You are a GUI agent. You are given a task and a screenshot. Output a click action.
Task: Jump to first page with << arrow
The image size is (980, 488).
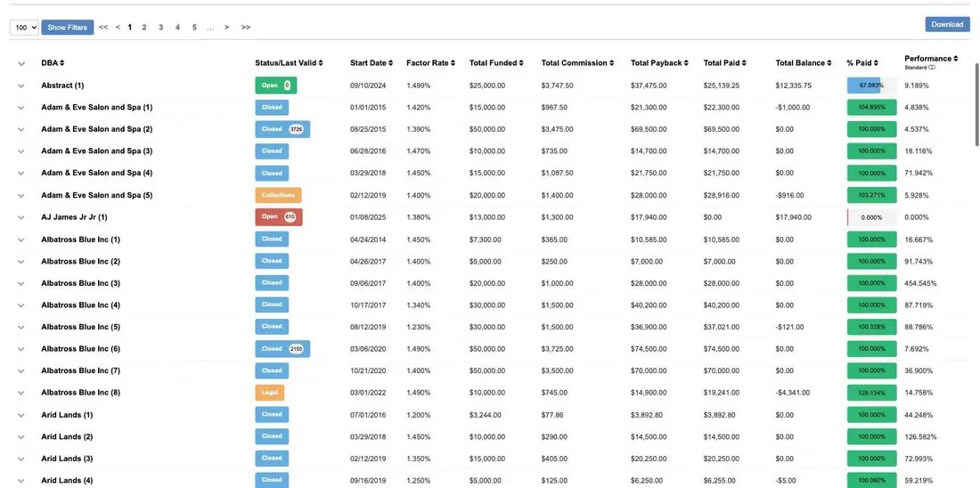[x=103, y=27]
